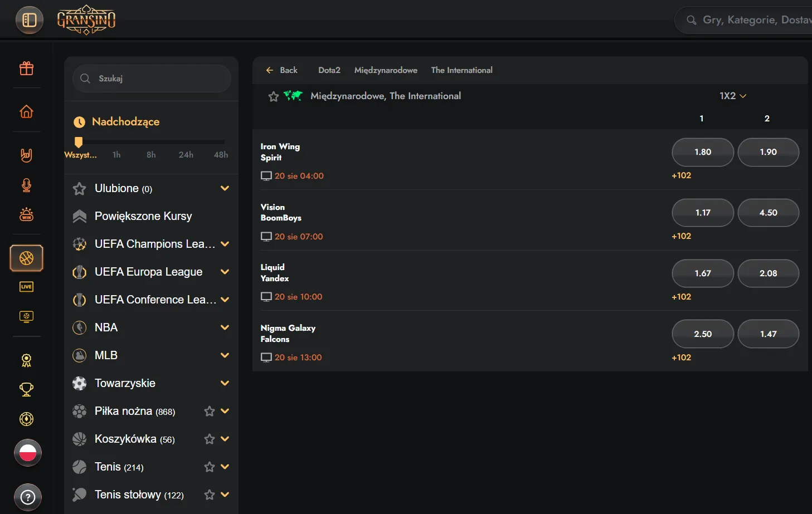812x514 pixels.
Task: Open the microphone icon section
Action: (26, 185)
